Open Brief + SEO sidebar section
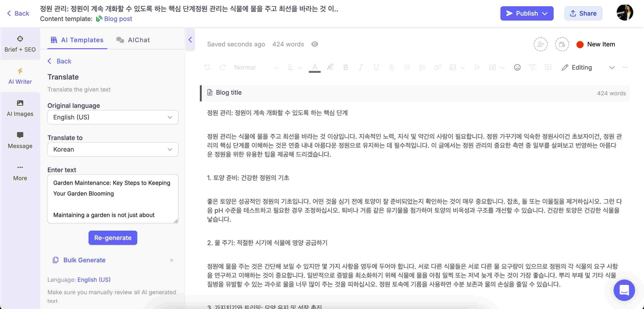This screenshot has width=644, height=309. 20,44
